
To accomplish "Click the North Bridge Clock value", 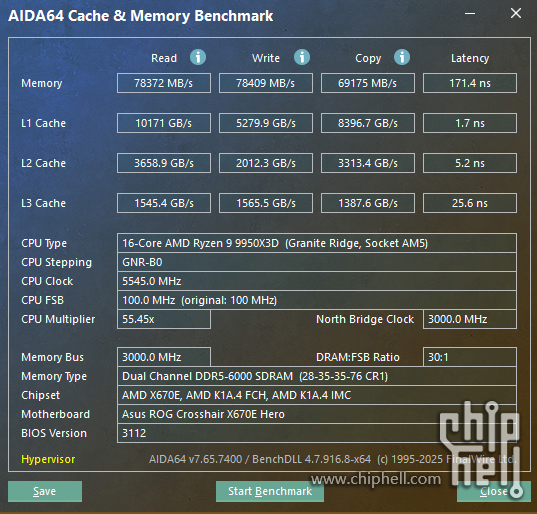I will coord(470,319).
